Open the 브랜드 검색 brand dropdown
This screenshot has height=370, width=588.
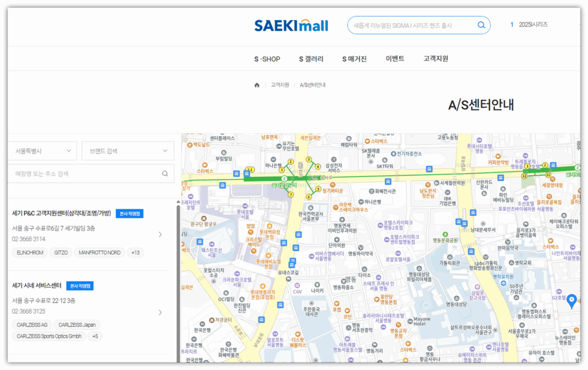coord(127,151)
